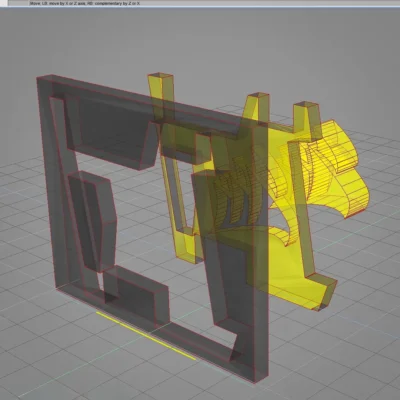
Task: Select the top of the leftmost yellow post
Action: coord(161,75)
